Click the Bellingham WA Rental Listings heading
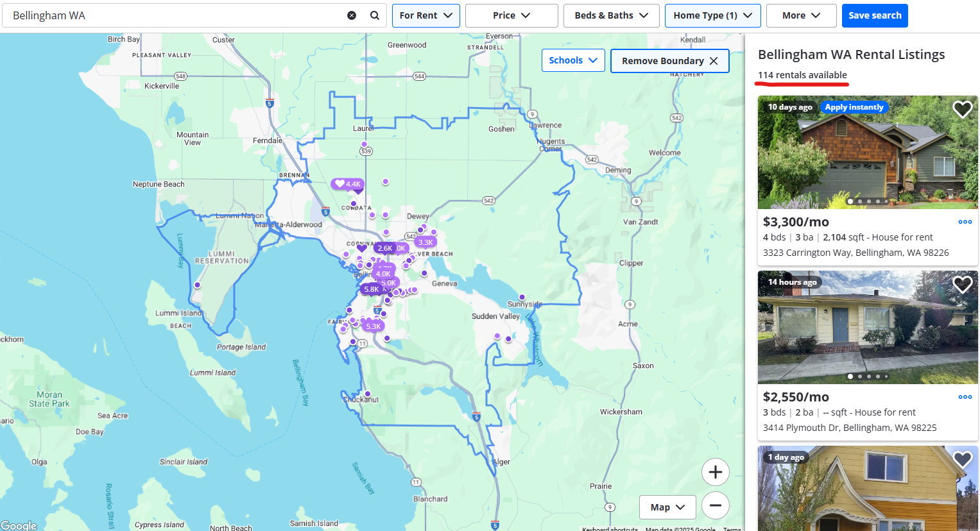Screen dimensions: 980x531 tap(851, 55)
